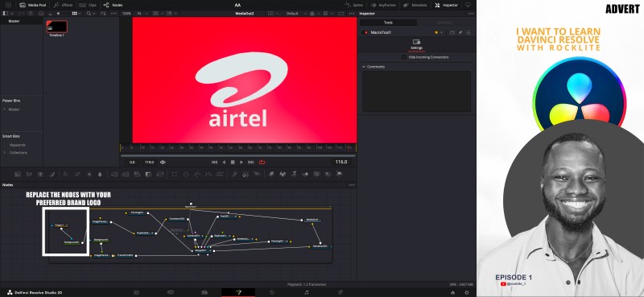Open Project Manager home icon
644x297 pixels.
pyautogui.click(x=452, y=292)
